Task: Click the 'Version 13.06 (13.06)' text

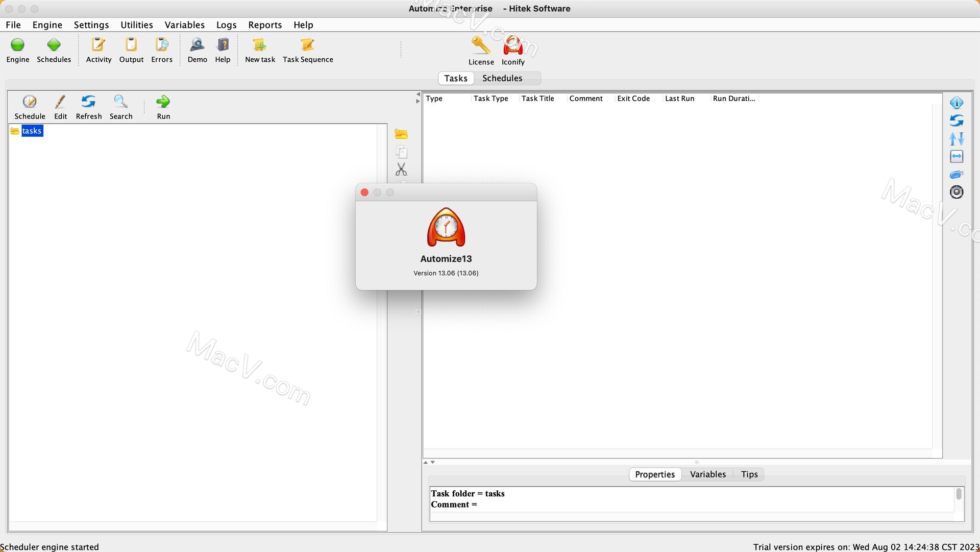Action: point(446,273)
